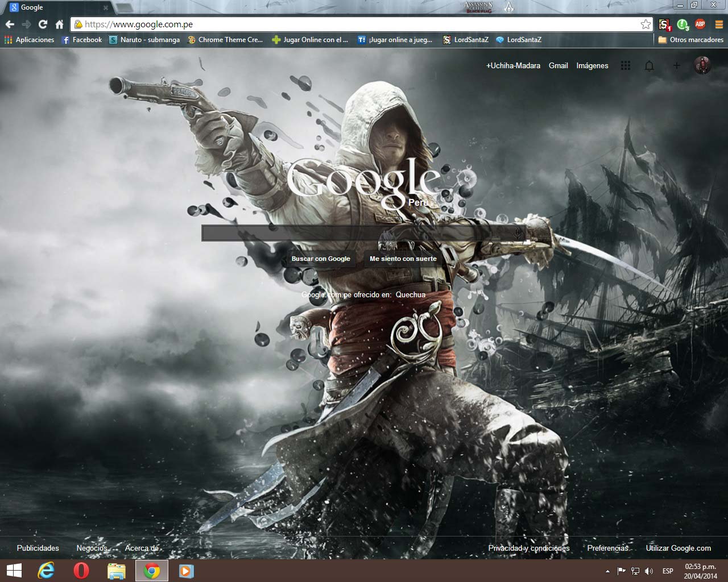Screen dimensions: 728x582
Task: Open Chrome from the taskbar
Action: (151, 571)
